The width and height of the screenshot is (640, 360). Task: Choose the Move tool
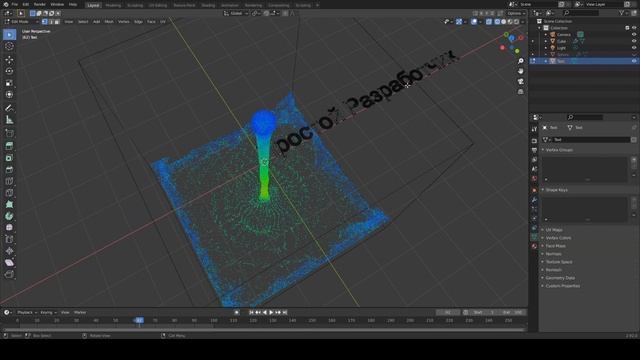click(x=9, y=60)
